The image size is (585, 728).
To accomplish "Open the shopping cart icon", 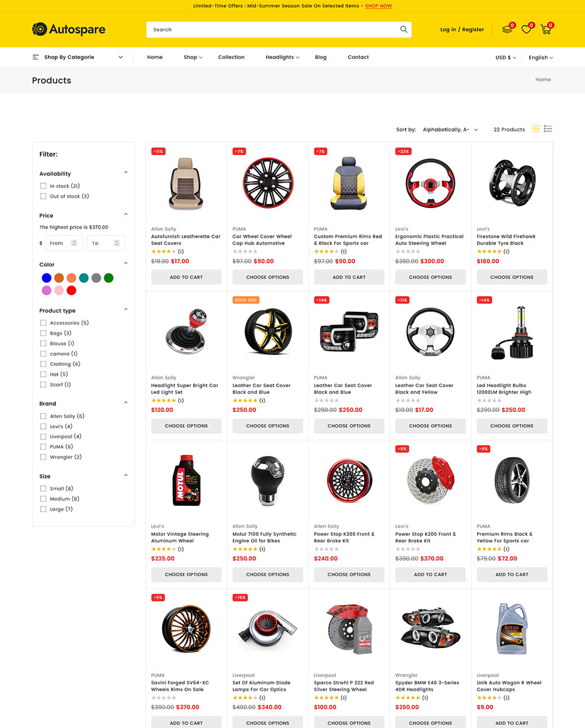I will [x=546, y=29].
